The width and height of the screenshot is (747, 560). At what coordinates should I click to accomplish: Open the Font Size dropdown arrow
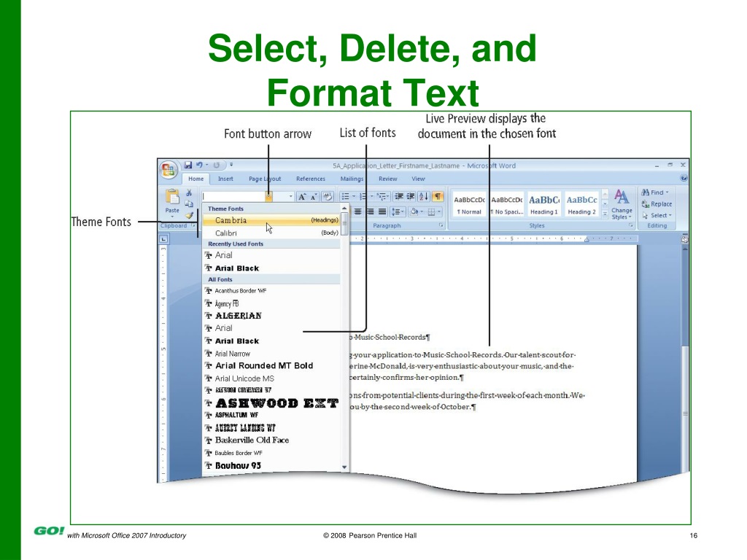click(290, 196)
